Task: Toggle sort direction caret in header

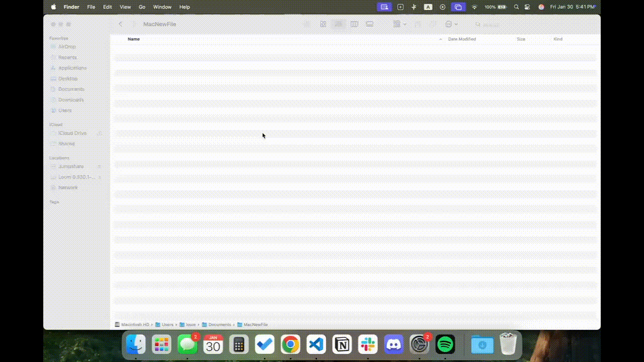Action: [441, 39]
